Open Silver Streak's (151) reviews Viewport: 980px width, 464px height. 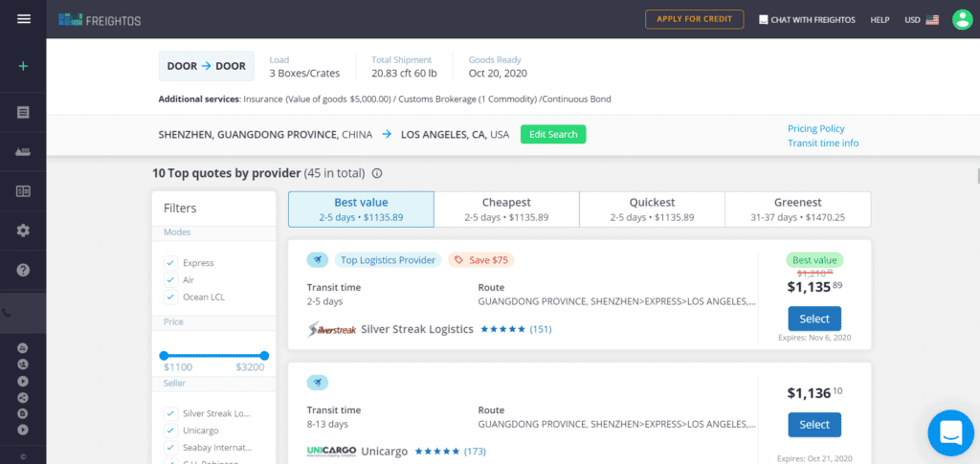[x=541, y=329]
